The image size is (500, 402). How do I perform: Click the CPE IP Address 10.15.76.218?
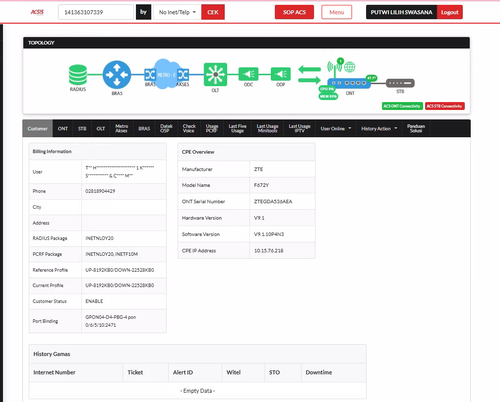point(269,251)
